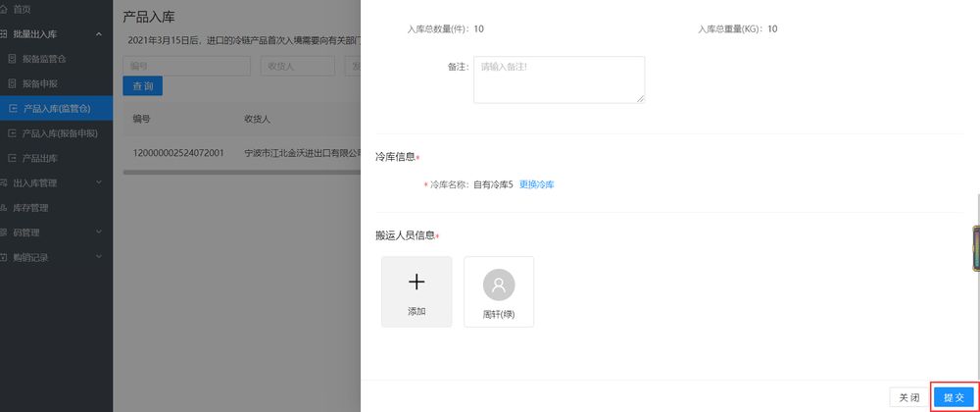This screenshot has height=412, width=980.
Task: Click the 报备申报 document icon
Action: point(13,83)
